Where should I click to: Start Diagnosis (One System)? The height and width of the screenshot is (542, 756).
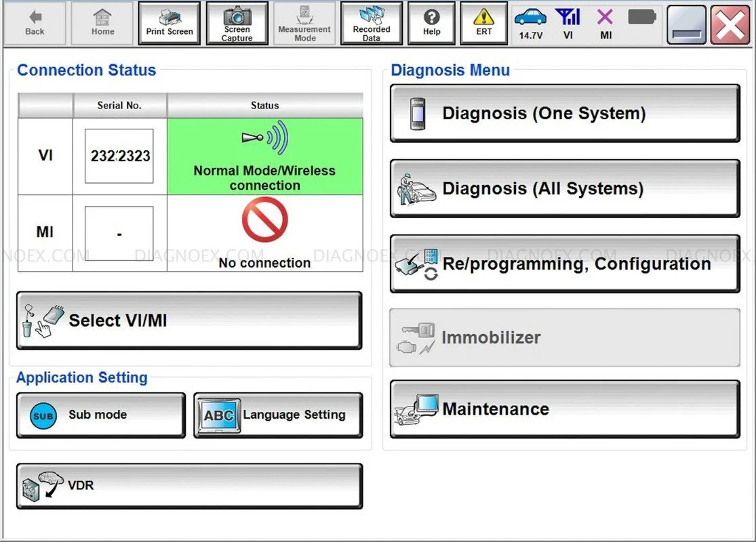[x=564, y=113]
